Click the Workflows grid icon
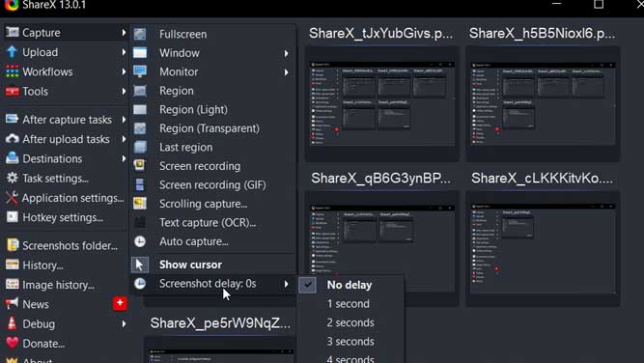The image size is (644, 363). [x=12, y=71]
